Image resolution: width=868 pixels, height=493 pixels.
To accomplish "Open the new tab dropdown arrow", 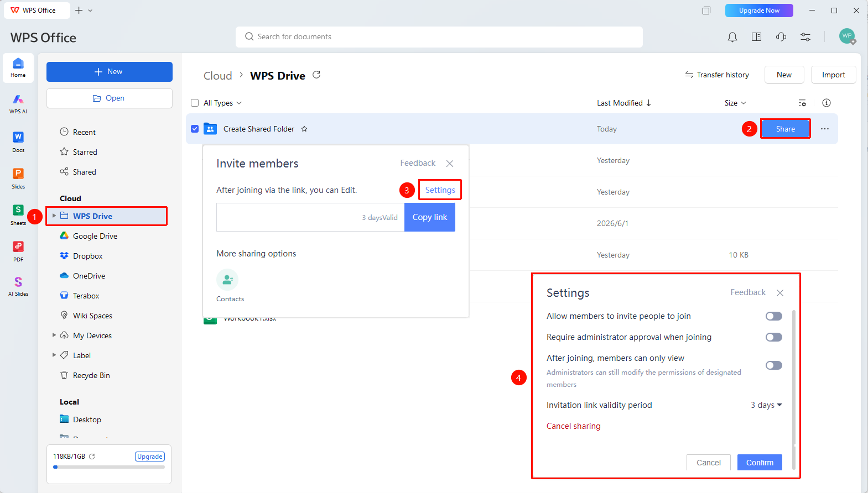I will pyautogui.click(x=90, y=11).
